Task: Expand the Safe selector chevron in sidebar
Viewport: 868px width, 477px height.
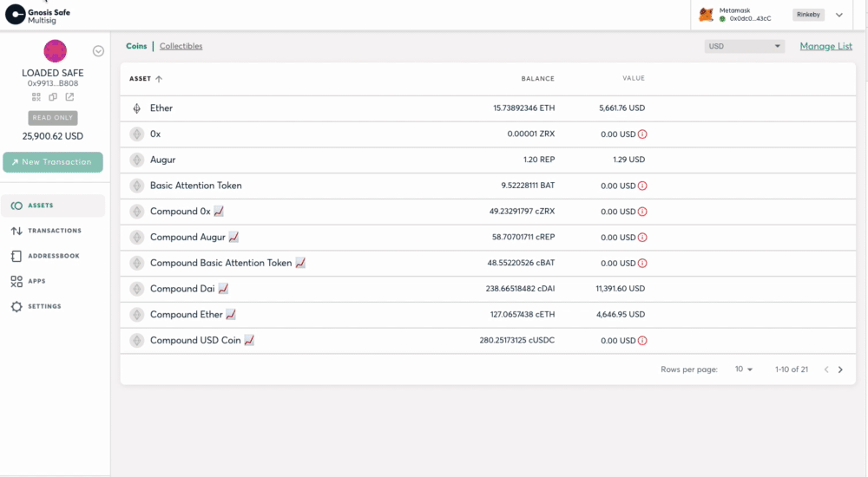Action: click(98, 51)
